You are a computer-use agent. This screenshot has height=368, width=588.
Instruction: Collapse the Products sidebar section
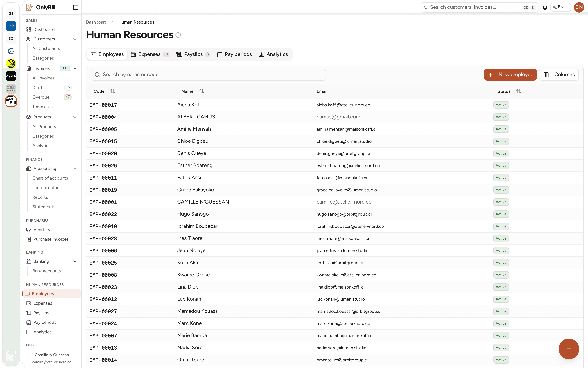75,117
